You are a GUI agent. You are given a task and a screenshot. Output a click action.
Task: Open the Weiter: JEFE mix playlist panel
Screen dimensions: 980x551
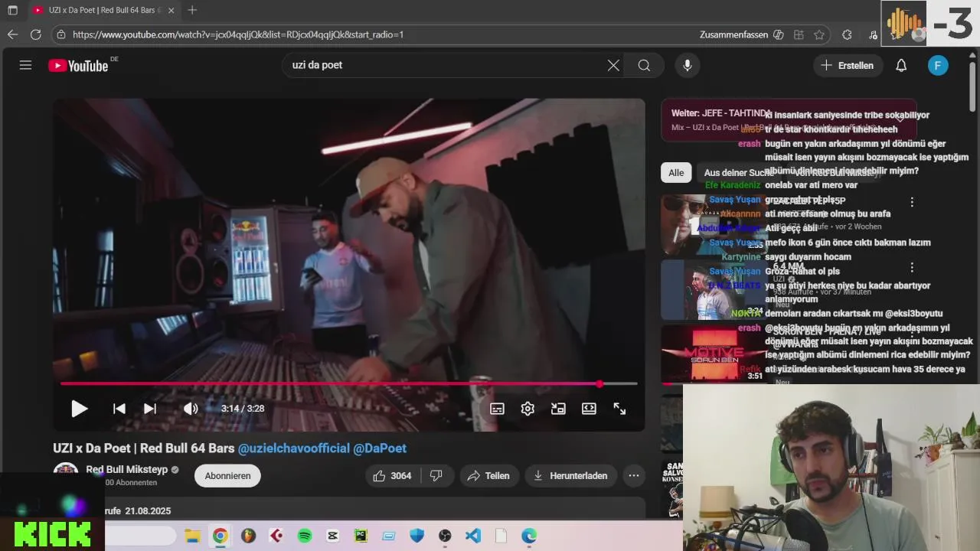pos(789,120)
